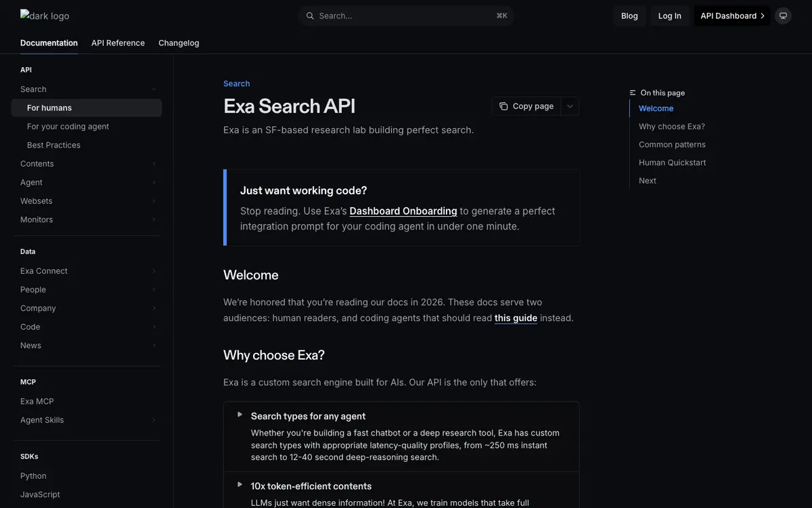Viewport: 812px width, 508px height.
Task: Expand the Websets sidebar section
Action: tap(154, 201)
